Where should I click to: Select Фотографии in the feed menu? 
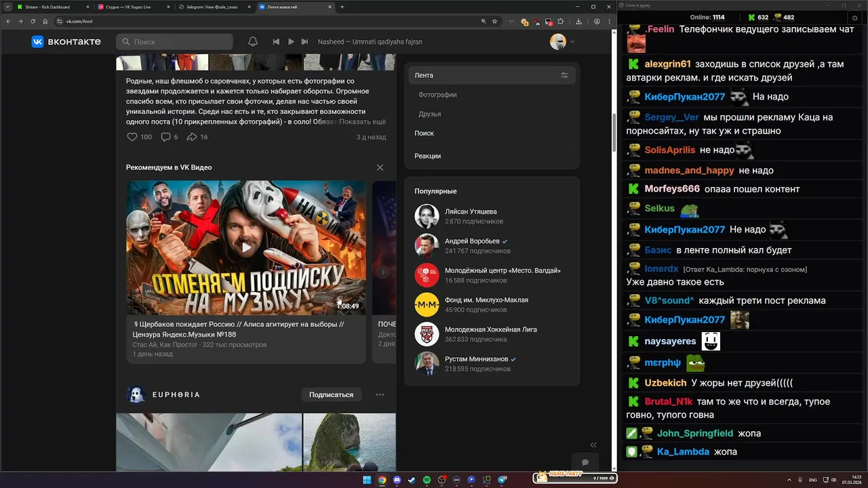tap(437, 95)
